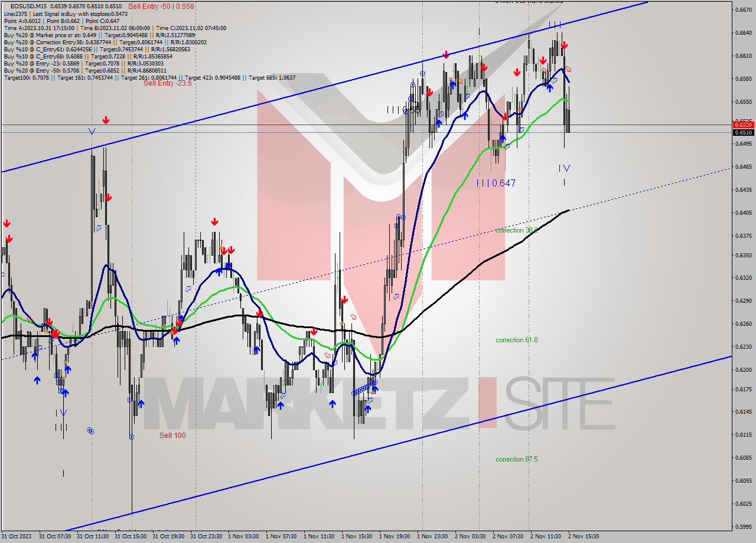Click the 'IV' wave label near latest candles
756x543 pixels.
point(565,168)
